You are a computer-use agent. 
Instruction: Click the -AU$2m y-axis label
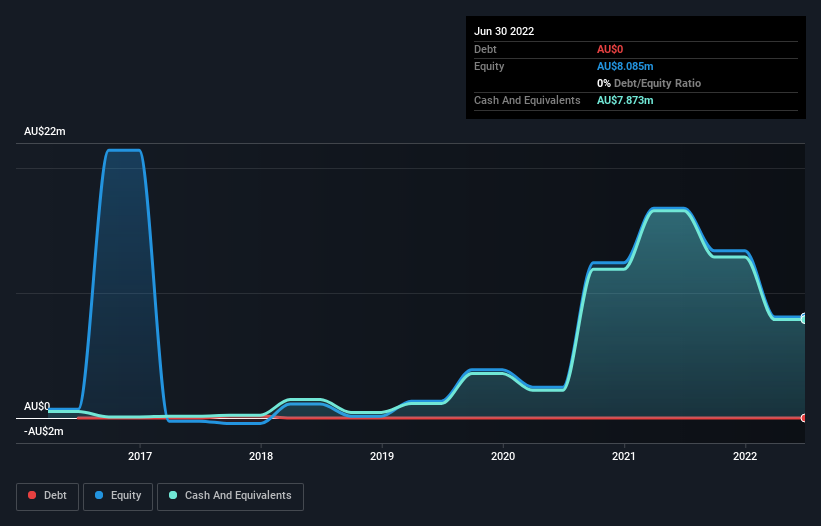pos(43,431)
